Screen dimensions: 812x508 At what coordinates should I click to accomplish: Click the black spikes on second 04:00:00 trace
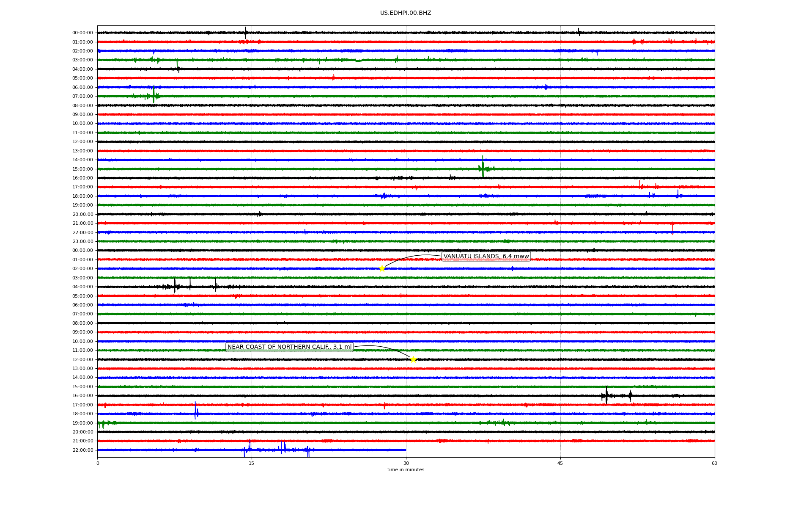pyautogui.click(x=174, y=286)
